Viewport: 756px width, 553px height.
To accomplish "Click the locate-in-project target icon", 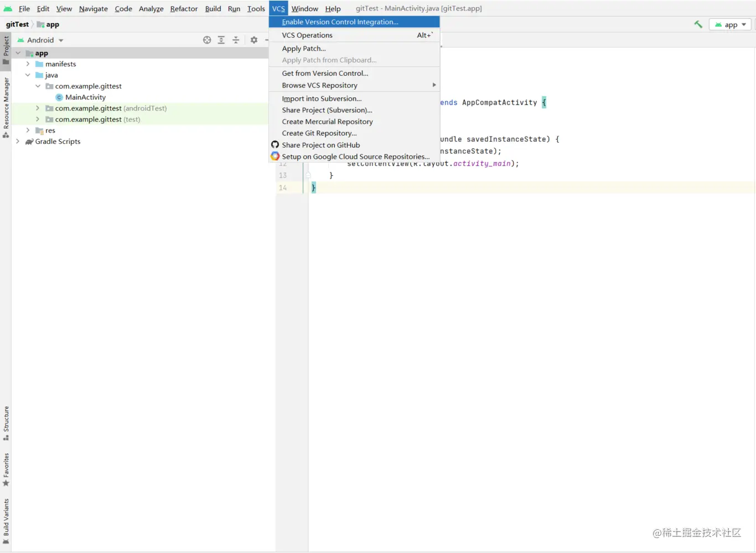I will click(207, 40).
